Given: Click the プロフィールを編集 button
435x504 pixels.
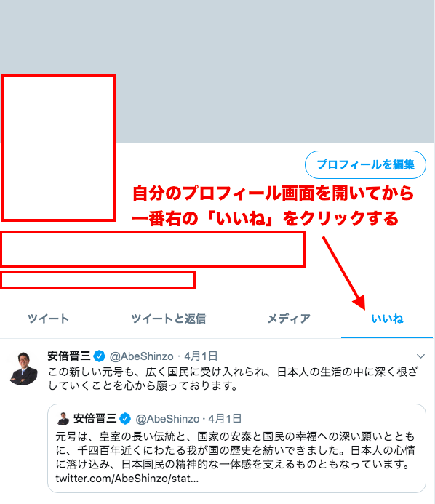Looking at the screenshot, I should (x=365, y=164).
